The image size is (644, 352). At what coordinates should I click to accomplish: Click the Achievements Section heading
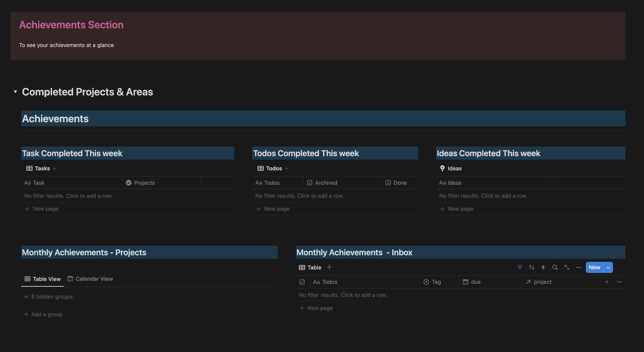click(x=71, y=25)
